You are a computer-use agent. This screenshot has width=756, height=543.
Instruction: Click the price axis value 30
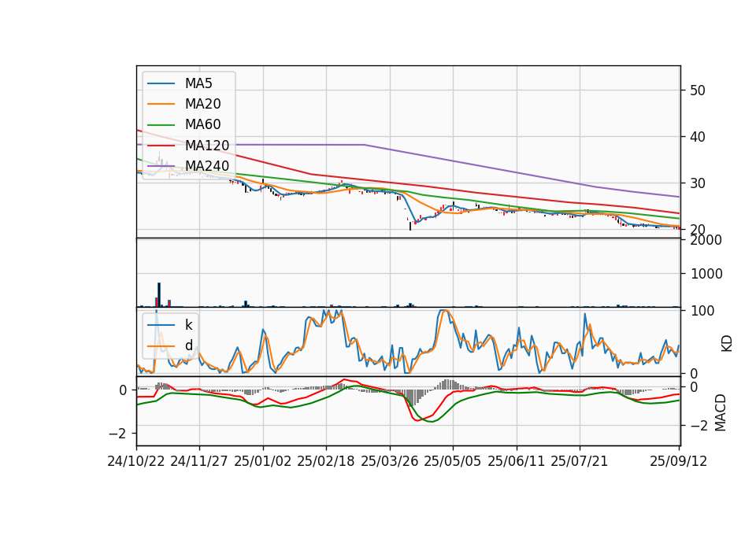tap(697, 183)
